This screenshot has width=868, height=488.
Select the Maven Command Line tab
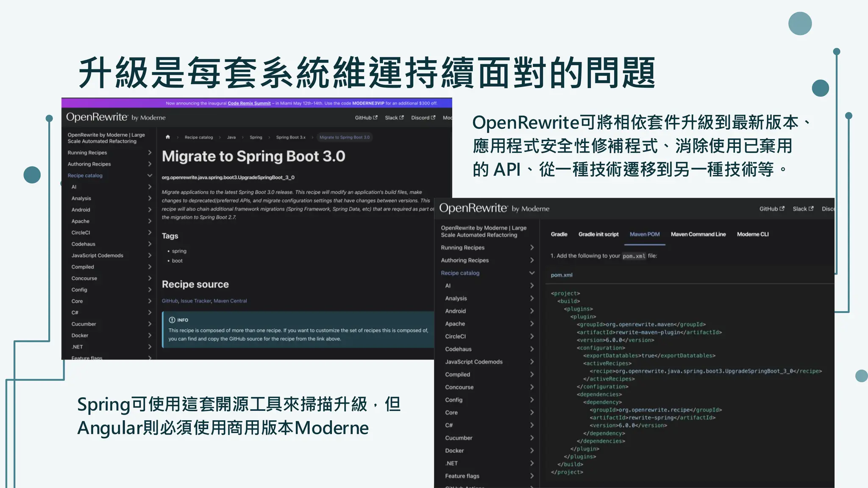coord(698,234)
